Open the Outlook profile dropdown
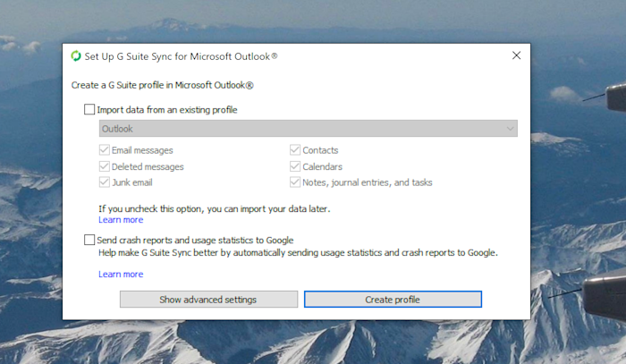Screen dimensions: 626x364 coord(309,129)
